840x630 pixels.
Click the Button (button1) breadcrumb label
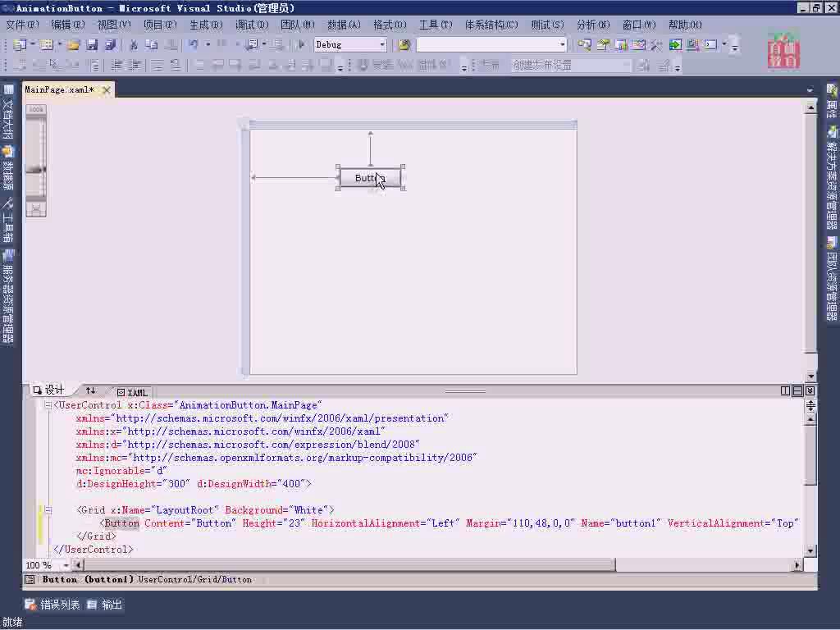[x=88, y=580]
